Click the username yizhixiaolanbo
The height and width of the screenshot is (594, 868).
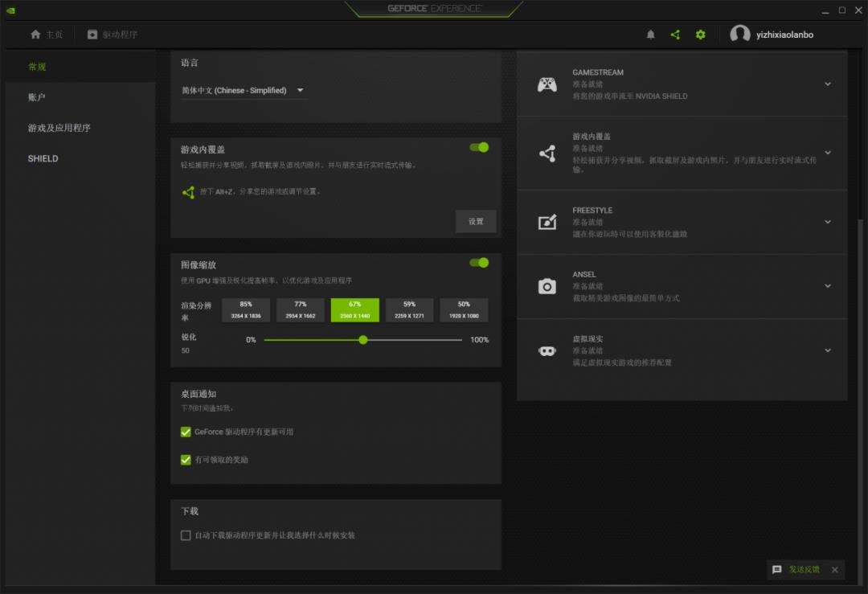point(784,35)
